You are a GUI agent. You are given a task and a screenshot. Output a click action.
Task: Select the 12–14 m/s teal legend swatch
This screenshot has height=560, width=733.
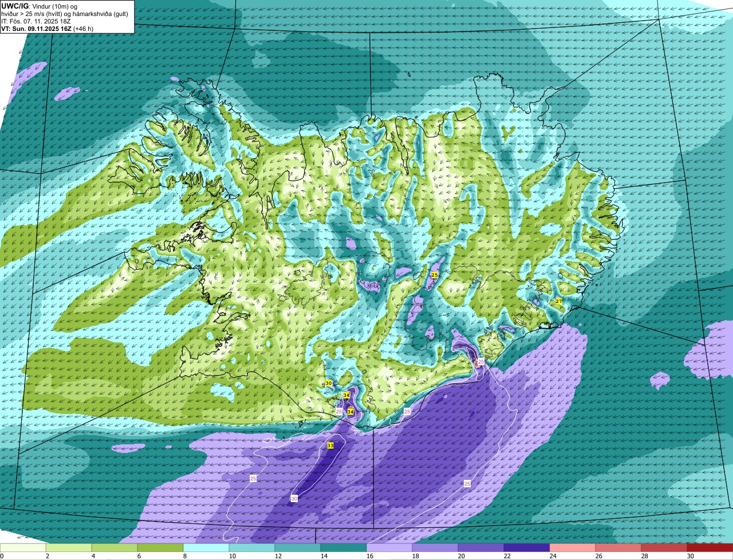[x=298, y=548]
